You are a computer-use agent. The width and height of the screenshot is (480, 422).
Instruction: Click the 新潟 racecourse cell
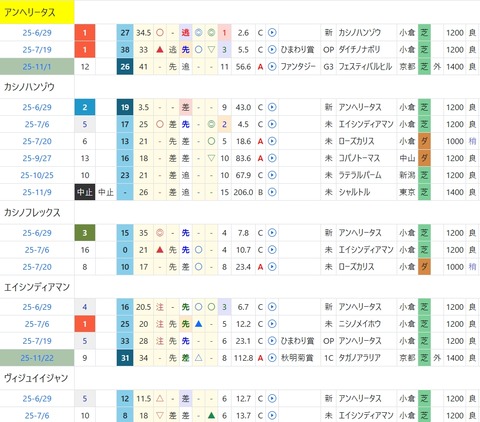pyautogui.click(x=407, y=175)
